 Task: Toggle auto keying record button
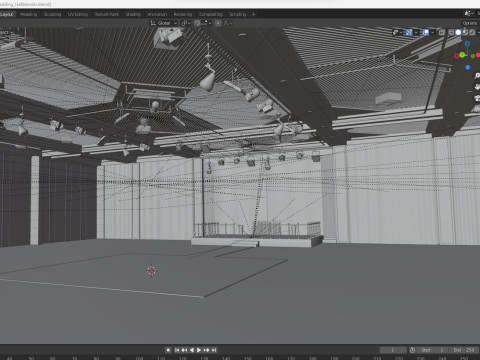coord(168,350)
